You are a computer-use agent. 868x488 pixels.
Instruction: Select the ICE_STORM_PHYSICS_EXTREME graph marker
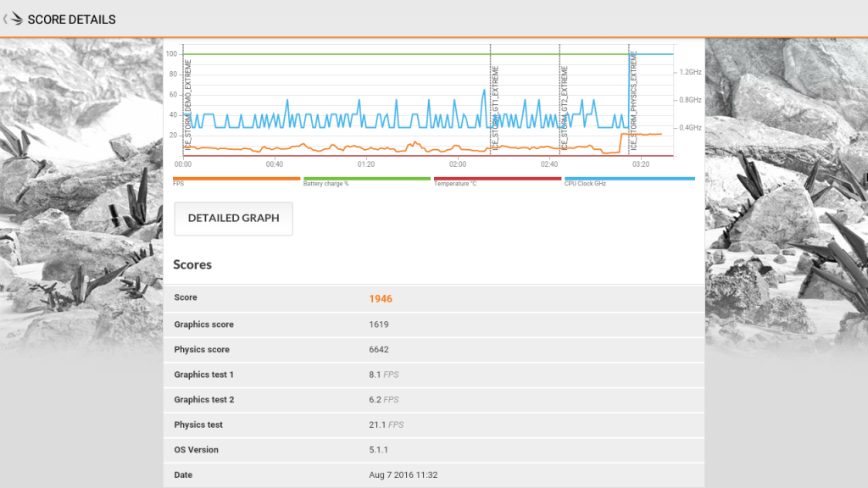tap(633, 101)
